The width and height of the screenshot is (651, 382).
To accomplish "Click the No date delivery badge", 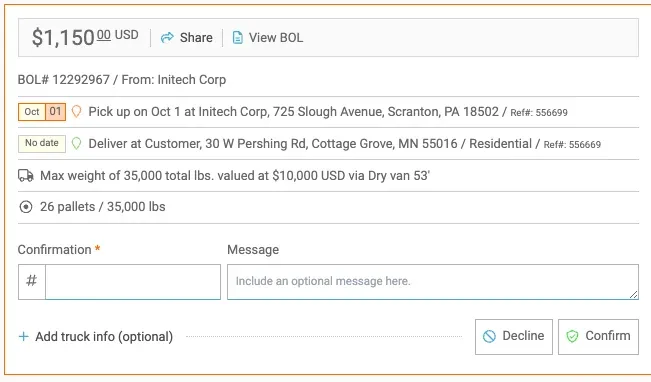I will tap(42, 144).
